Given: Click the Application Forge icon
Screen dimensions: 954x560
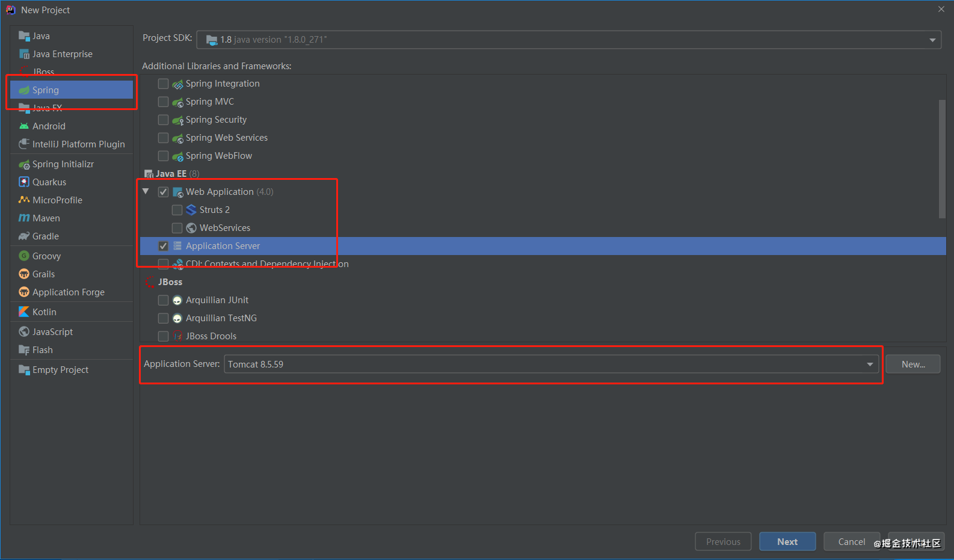Looking at the screenshot, I should 24,292.
